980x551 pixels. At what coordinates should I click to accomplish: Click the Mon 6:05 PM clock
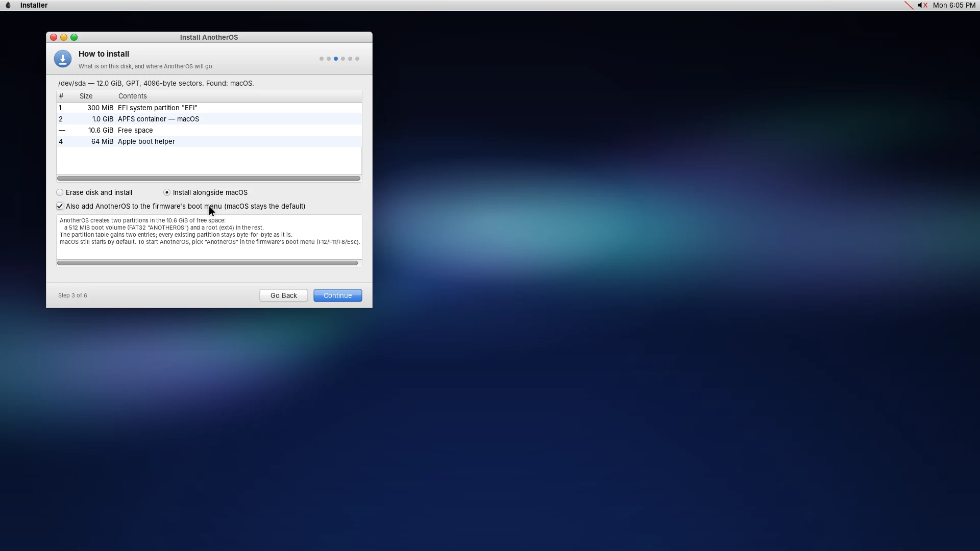[954, 5]
